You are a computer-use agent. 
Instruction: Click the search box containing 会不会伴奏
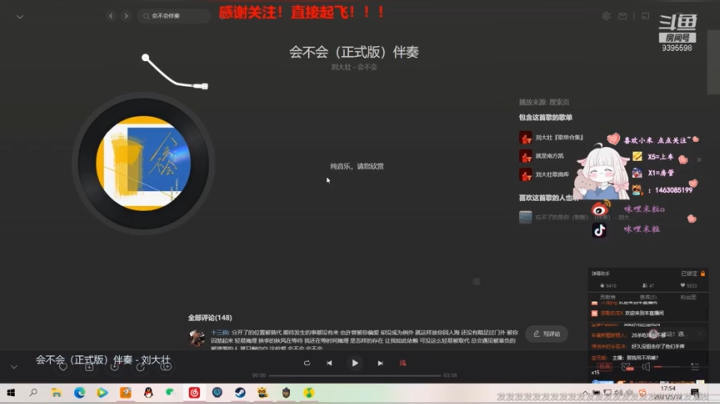[174, 16]
